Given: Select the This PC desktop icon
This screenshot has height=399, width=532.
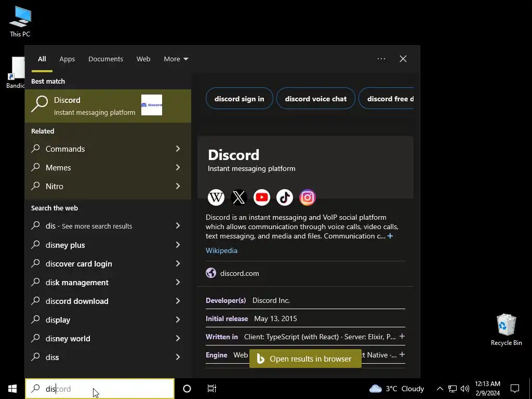Looking at the screenshot, I should click(20, 22).
